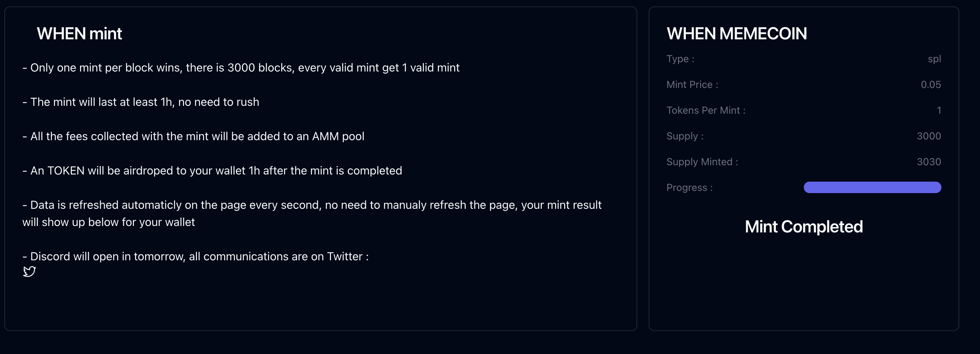Click the one mint per block rule

pyautogui.click(x=241, y=68)
